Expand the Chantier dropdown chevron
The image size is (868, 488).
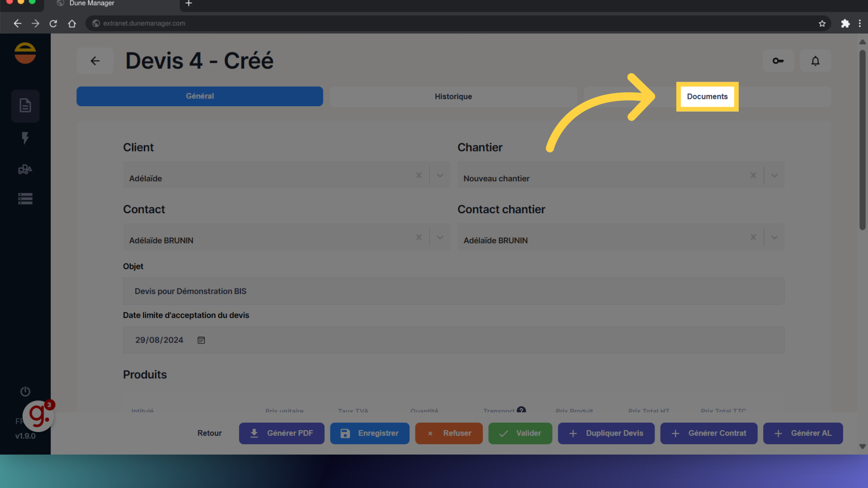tap(774, 175)
